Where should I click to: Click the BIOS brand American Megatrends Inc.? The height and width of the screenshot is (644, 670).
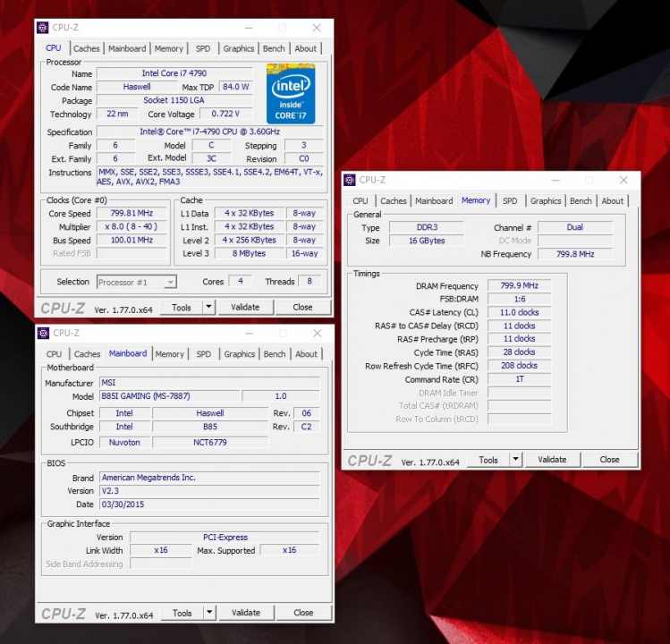[210, 478]
